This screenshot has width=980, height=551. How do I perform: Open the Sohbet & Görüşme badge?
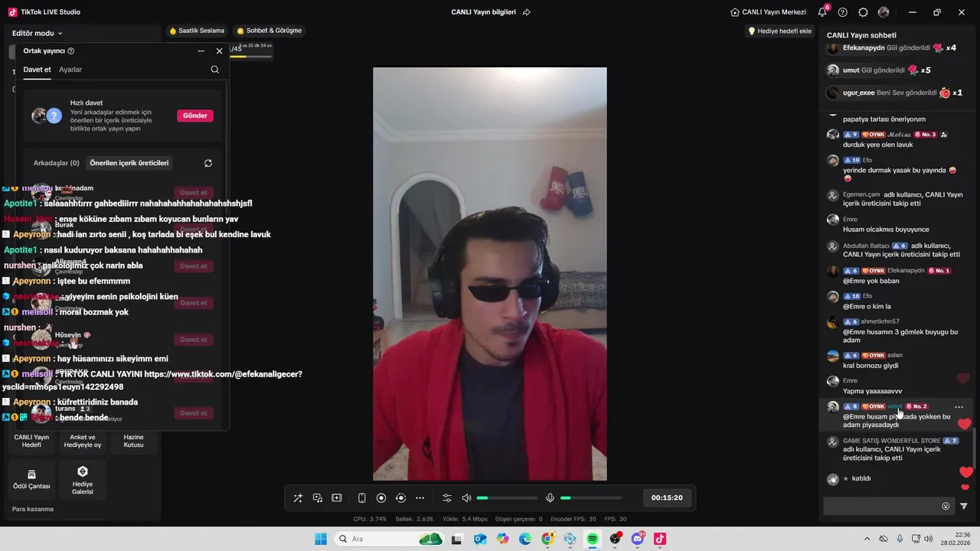(x=269, y=31)
